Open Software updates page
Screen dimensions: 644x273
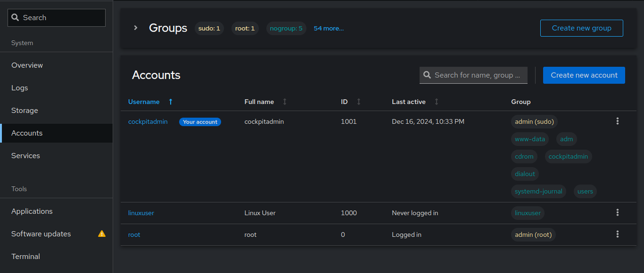click(56, 234)
